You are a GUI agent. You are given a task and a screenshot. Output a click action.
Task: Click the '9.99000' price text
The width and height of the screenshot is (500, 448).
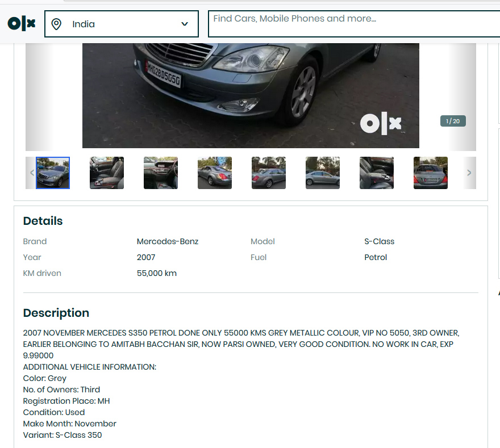tap(38, 355)
